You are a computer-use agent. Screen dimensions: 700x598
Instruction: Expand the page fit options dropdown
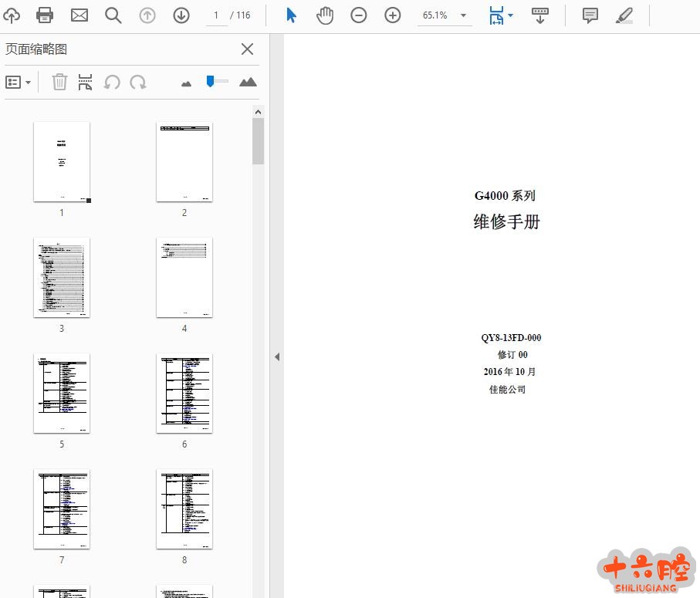point(510,16)
